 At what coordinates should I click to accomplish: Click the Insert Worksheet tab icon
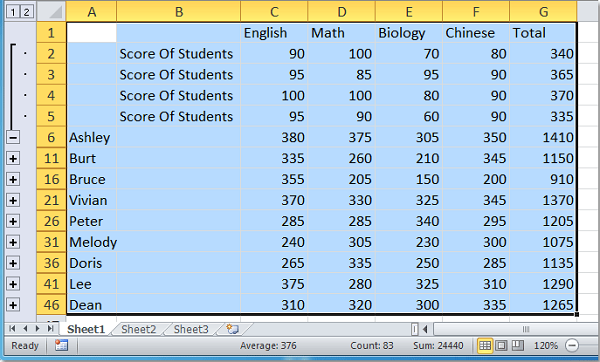[x=232, y=329]
